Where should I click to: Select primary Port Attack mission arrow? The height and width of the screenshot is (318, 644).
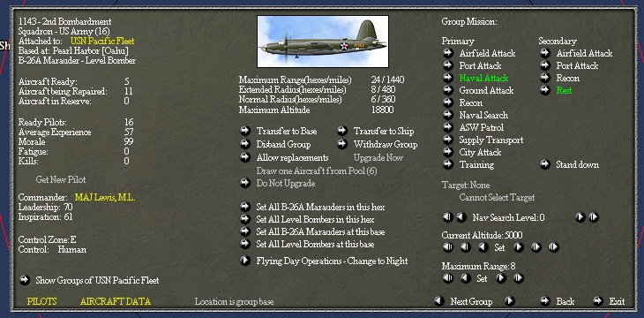tap(447, 65)
